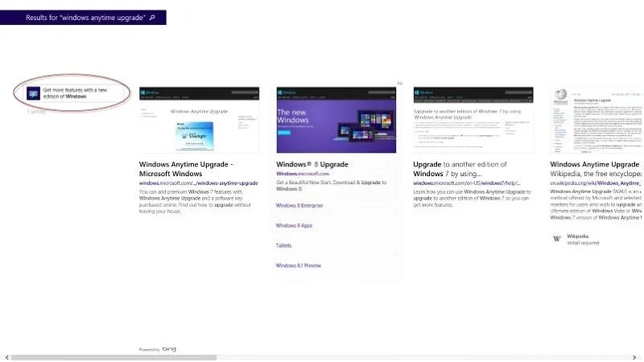Click the search magnifier icon in results header

coord(152,18)
